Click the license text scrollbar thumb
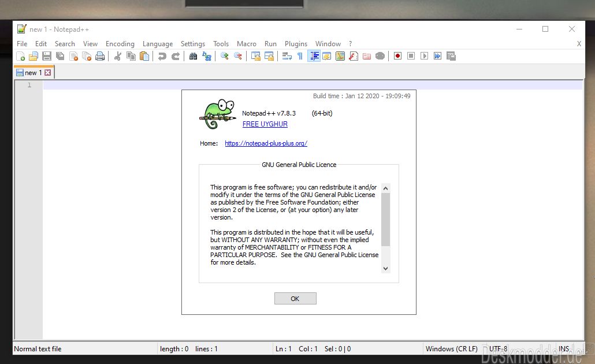The height and width of the screenshot is (364, 595). (385, 220)
